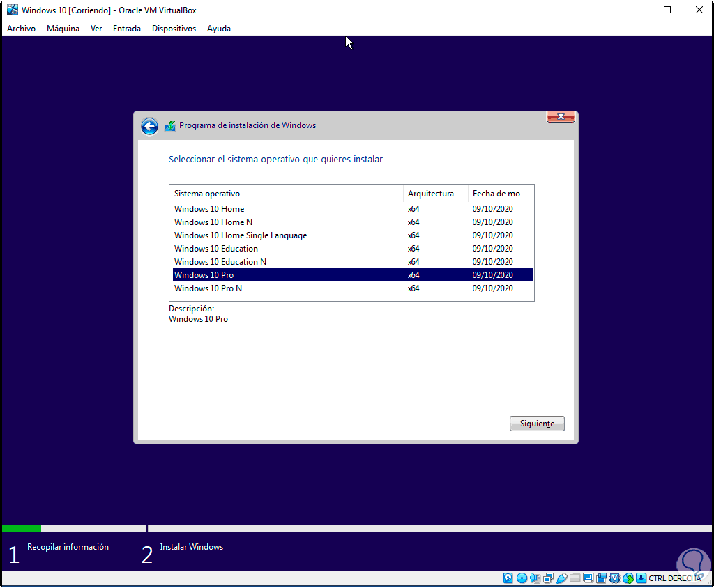This screenshot has height=588, width=714.
Task: Click the 'CTRL DERECHA' host key label
Action: click(x=674, y=578)
